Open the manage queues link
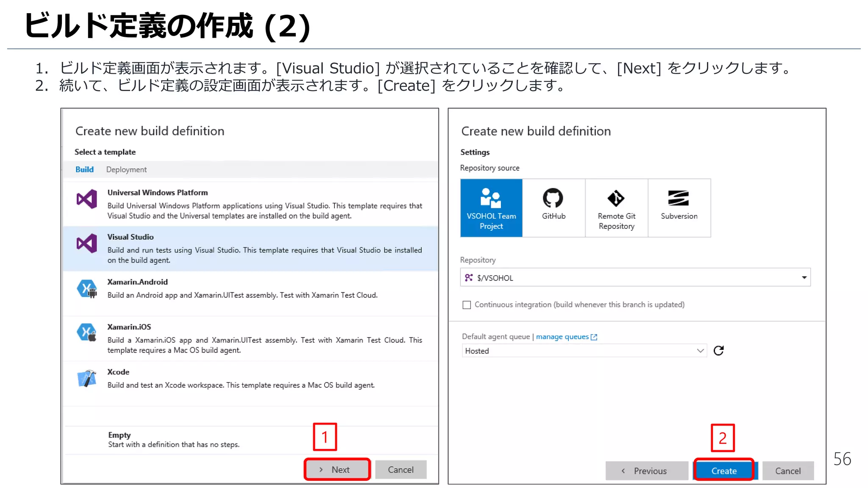This screenshot has height=488, width=868. pyautogui.click(x=562, y=337)
